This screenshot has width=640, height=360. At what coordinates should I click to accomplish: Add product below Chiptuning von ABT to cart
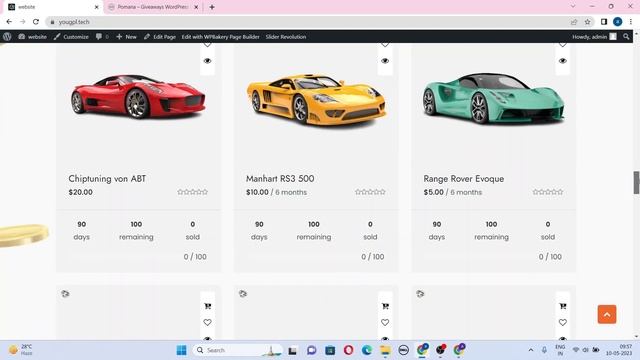[207, 306]
